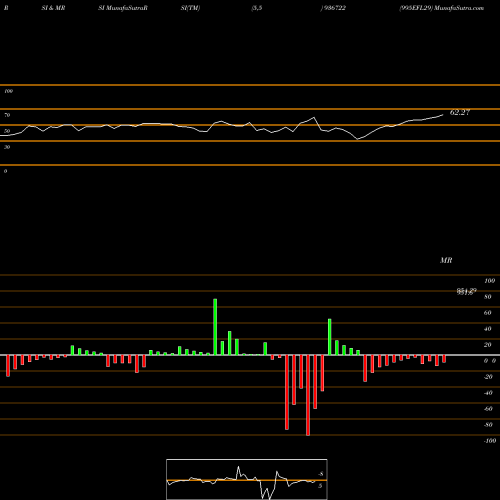Viewport: 500px width, 500px height.
Task: Click the 100 label on right MR axis
Action: point(490,281)
